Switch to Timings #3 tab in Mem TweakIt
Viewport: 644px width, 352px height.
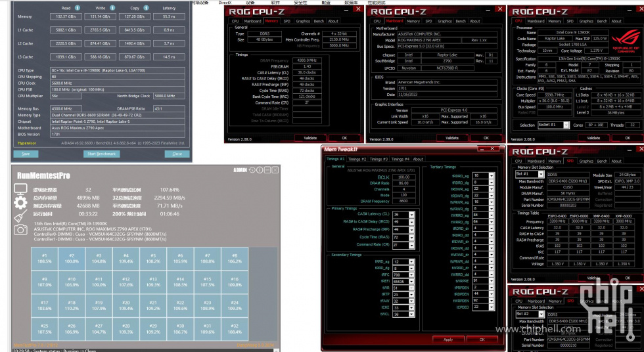tap(379, 159)
